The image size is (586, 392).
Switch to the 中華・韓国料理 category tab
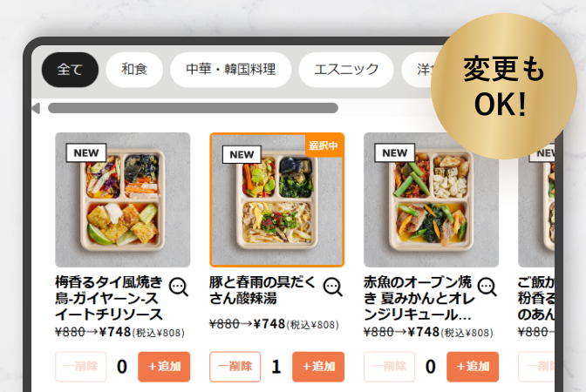pos(230,70)
